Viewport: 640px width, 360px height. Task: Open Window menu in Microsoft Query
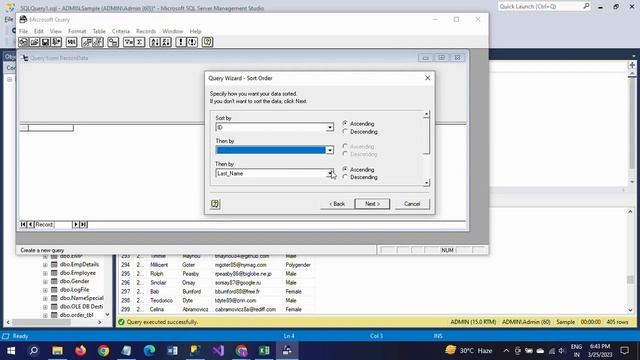click(x=173, y=31)
